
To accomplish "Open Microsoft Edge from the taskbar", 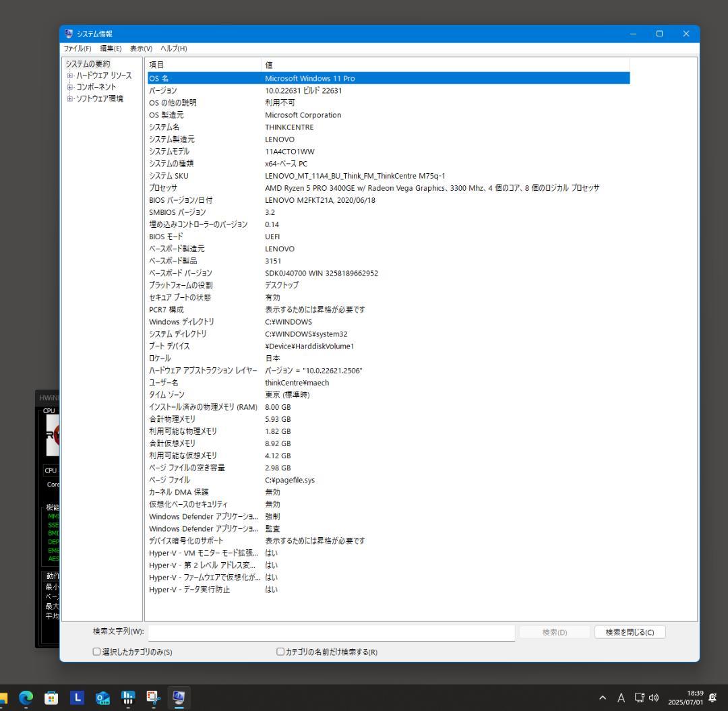I will 26,698.
